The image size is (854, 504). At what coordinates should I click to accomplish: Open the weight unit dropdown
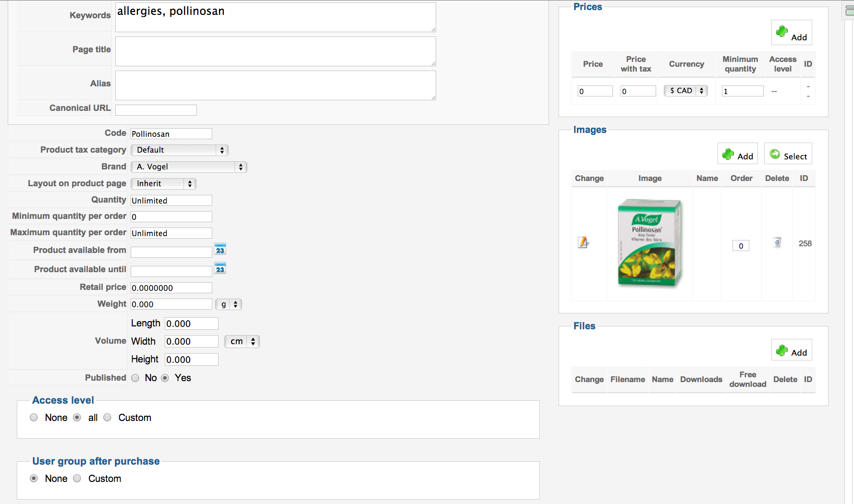click(x=229, y=304)
